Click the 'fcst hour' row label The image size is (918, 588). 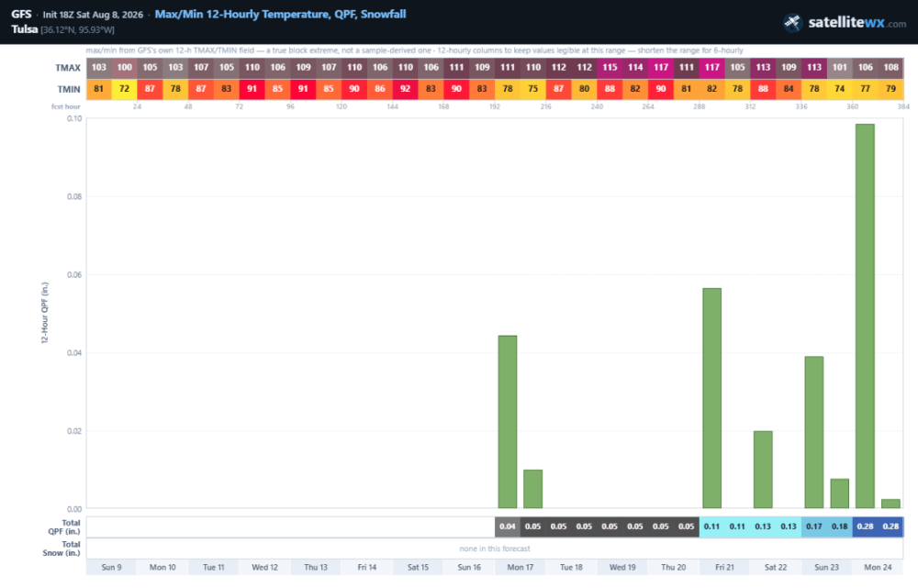pyautogui.click(x=65, y=106)
